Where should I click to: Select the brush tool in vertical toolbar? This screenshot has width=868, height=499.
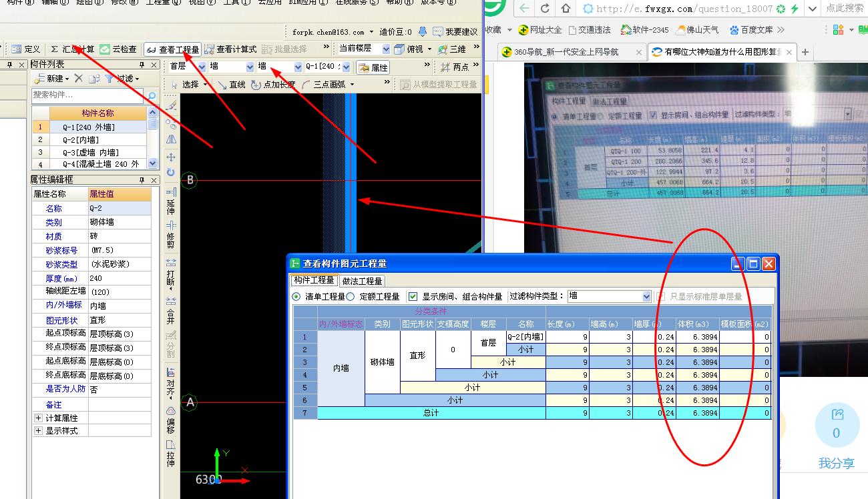171,105
